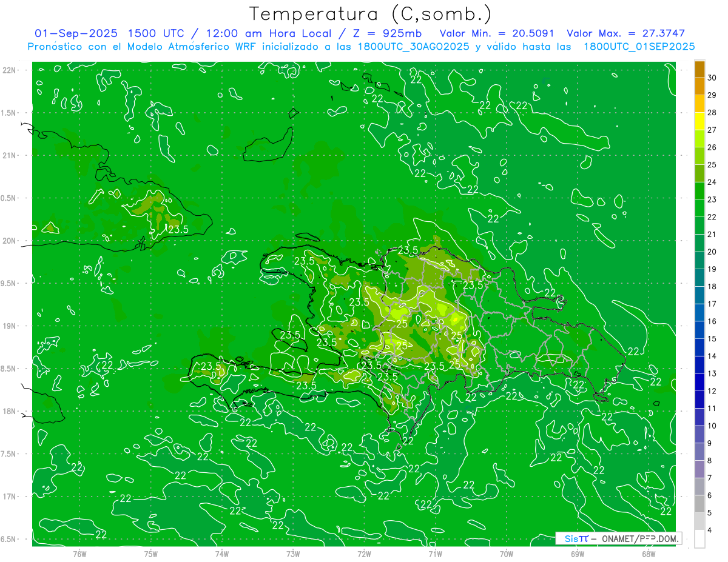This screenshot has height=562, width=728.
Task: Click the '72W' longitude axis label
Action: 364,554
